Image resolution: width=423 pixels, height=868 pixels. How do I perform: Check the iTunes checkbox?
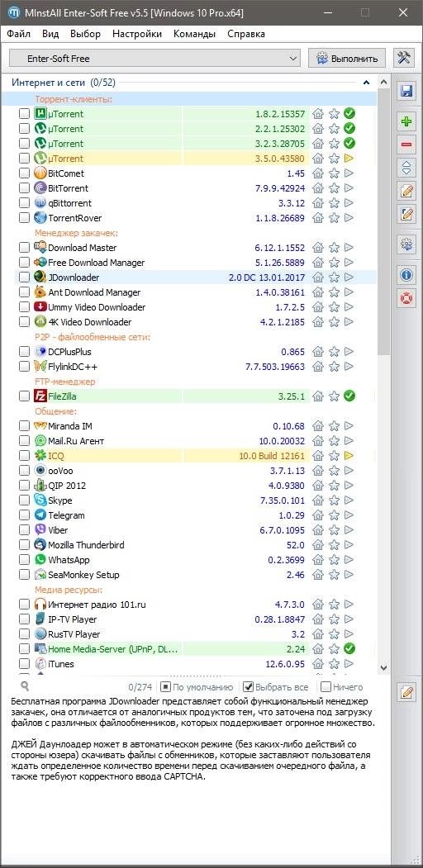pos(24,664)
